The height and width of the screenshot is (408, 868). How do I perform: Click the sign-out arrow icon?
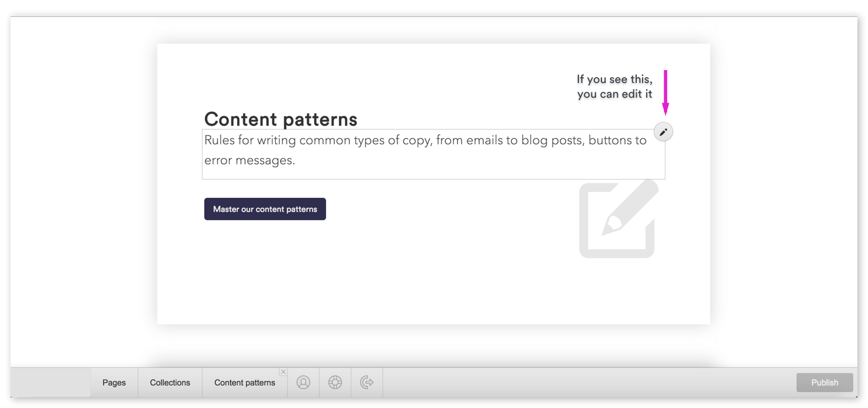click(x=366, y=382)
